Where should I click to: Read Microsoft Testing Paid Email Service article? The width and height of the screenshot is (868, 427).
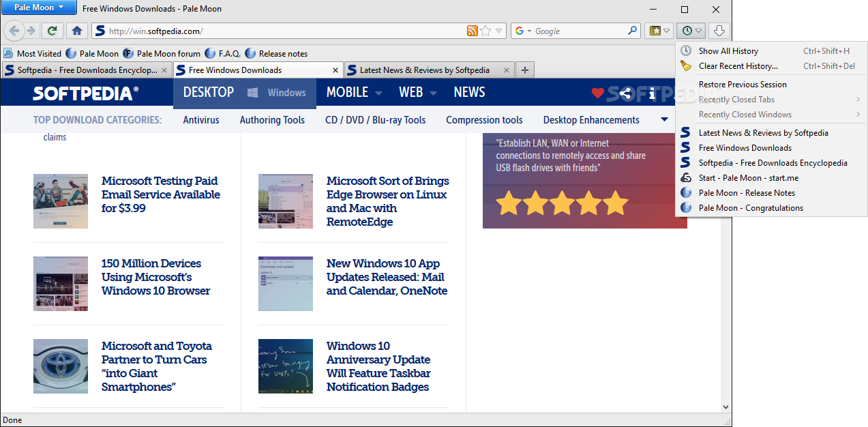click(x=161, y=194)
